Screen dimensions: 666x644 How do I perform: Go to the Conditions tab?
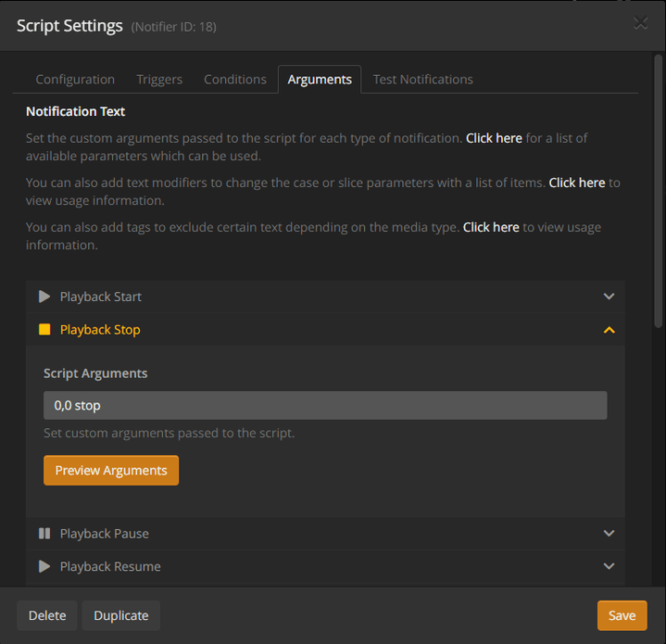click(235, 80)
